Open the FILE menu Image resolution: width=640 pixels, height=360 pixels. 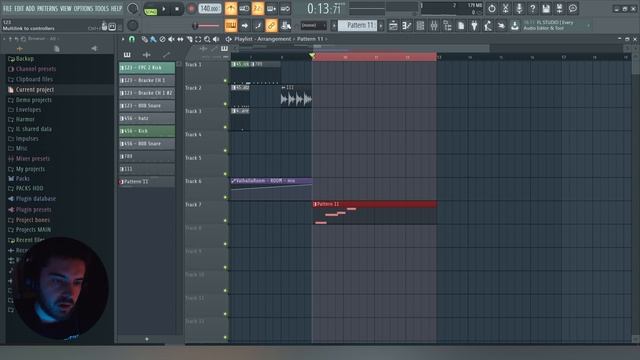click(7, 9)
